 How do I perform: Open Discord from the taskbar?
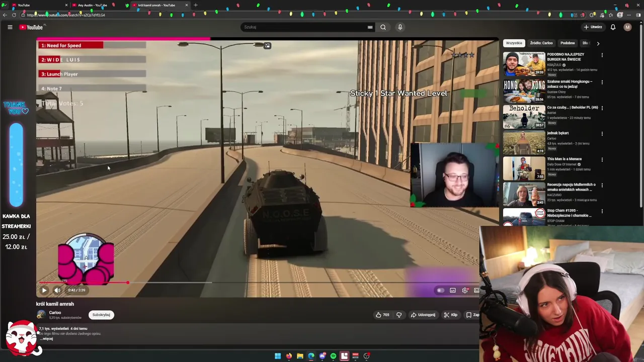pyautogui.click(x=322, y=356)
